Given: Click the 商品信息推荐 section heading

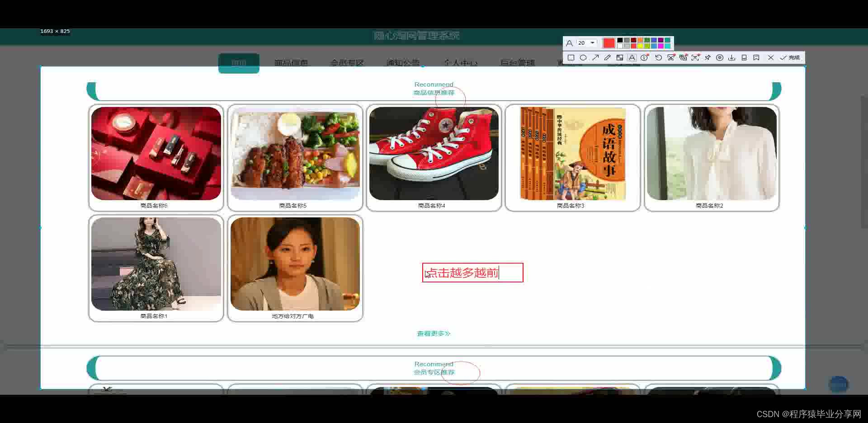Looking at the screenshot, I should pos(434,93).
